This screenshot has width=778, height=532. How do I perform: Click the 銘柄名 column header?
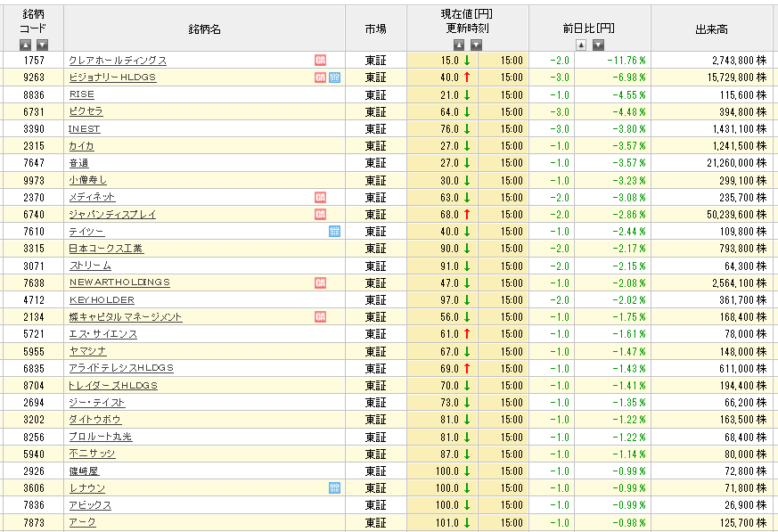[x=204, y=29]
